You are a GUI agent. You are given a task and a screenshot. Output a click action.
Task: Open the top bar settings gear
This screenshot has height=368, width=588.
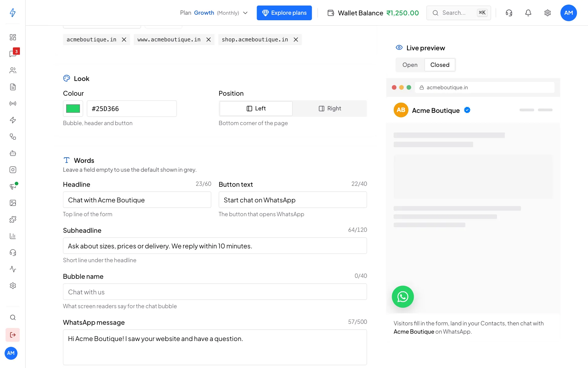pos(547,13)
